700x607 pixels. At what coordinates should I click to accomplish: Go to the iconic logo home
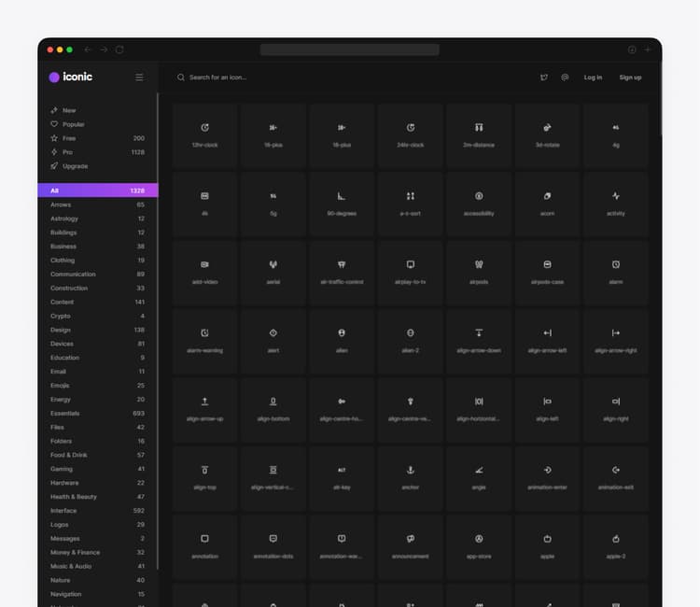pos(71,77)
